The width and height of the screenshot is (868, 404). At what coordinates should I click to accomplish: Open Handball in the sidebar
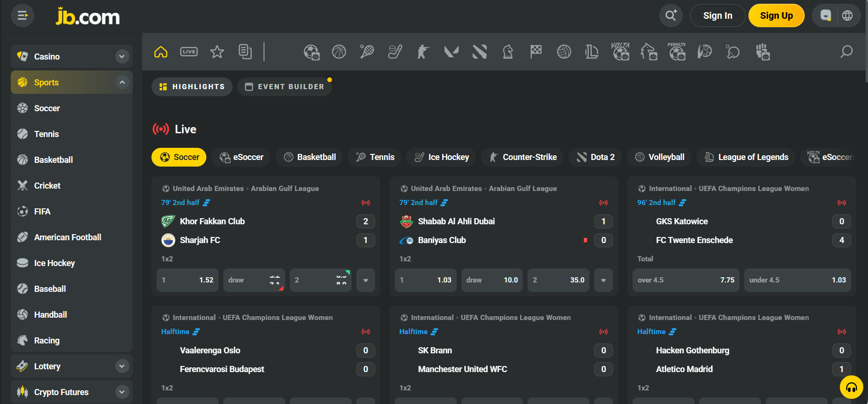pos(72,314)
